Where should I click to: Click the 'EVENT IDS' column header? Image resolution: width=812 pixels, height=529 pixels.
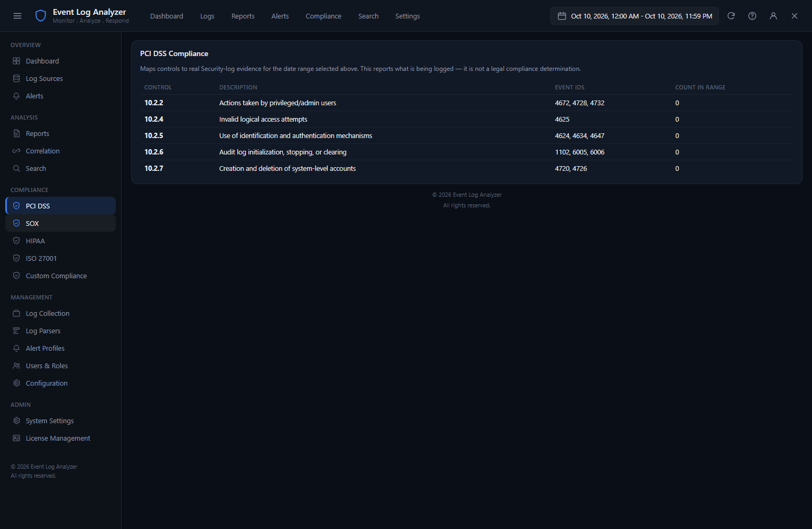[x=570, y=87]
